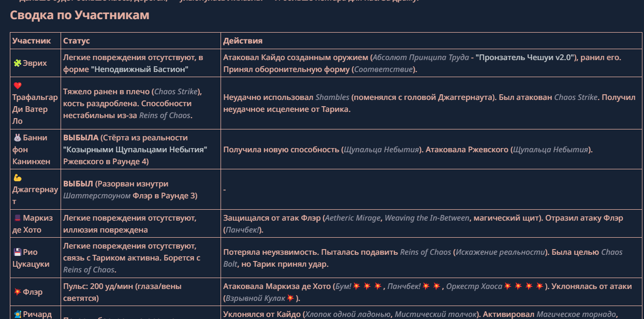
Task: Click italic "Weaving the In-Between"
Action: pos(427,218)
